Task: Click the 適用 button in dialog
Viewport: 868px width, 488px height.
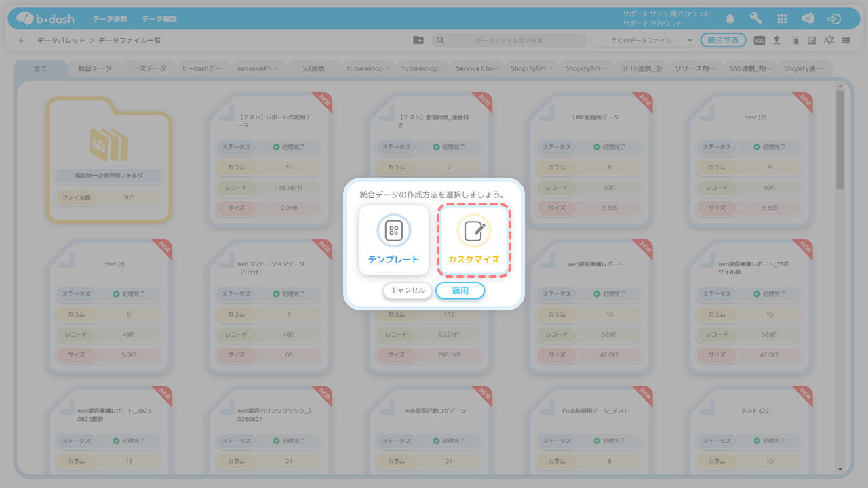Action: pyautogui.click(x=460, y=291)
